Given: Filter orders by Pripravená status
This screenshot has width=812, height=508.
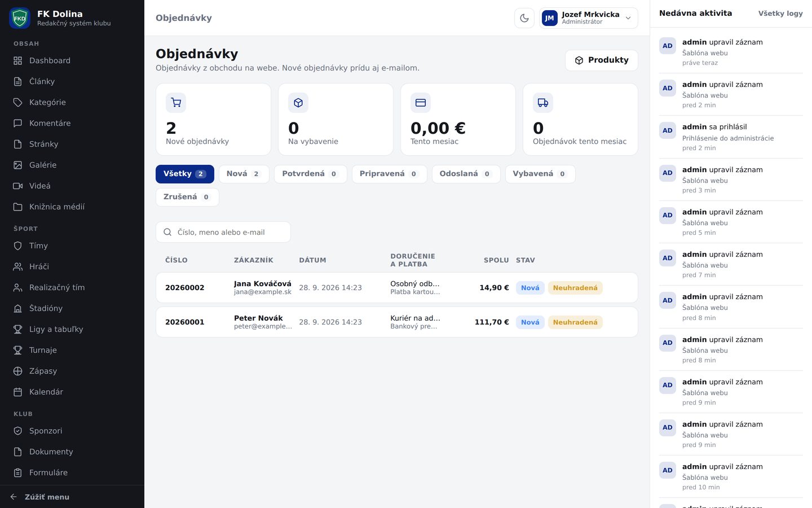Looking at the screenshot, I should click(389, 174).
